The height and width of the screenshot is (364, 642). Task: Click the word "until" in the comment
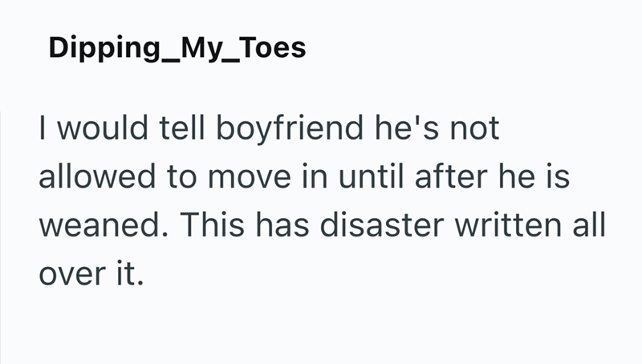click(x=362, y=177)
